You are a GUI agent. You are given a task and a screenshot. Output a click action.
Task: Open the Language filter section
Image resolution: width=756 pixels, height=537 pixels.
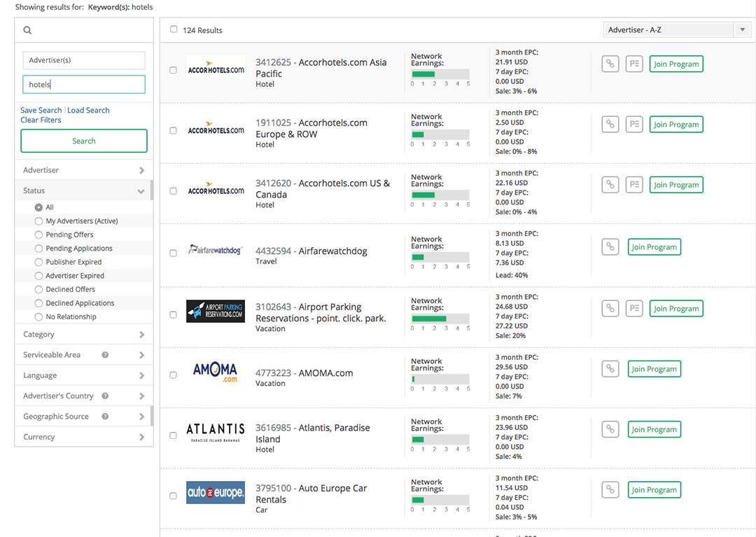point(84,375)
